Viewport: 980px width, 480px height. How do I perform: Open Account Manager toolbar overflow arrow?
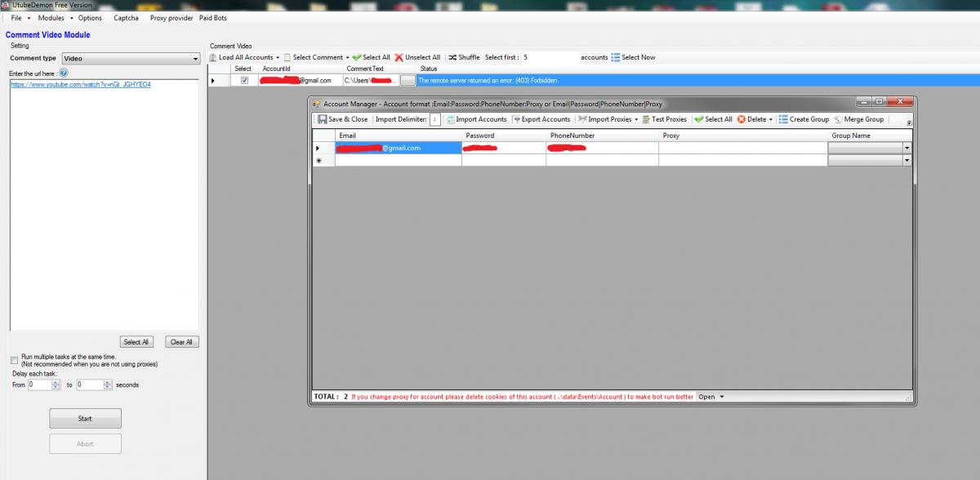coord(909,122)
